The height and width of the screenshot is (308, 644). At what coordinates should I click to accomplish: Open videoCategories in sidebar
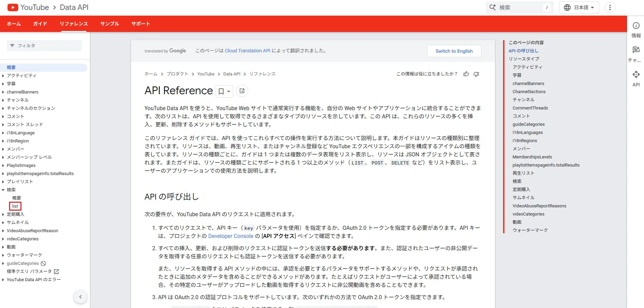click(23, 239)
